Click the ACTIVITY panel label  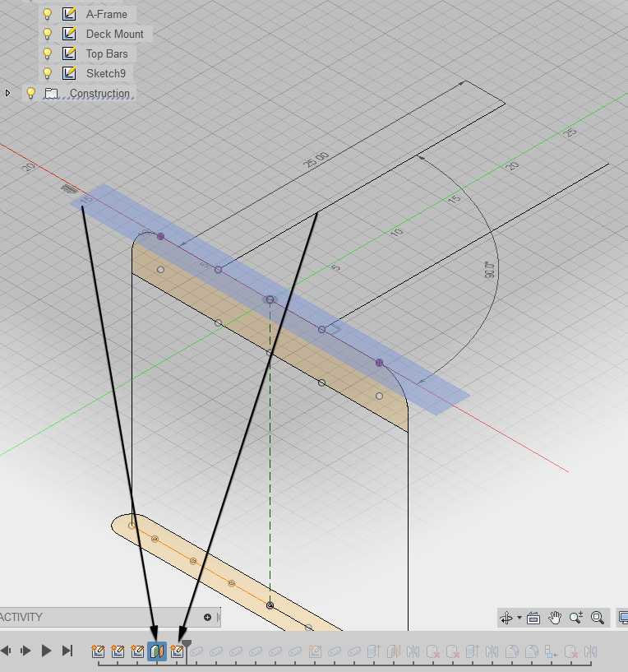[x=21, y=617]
